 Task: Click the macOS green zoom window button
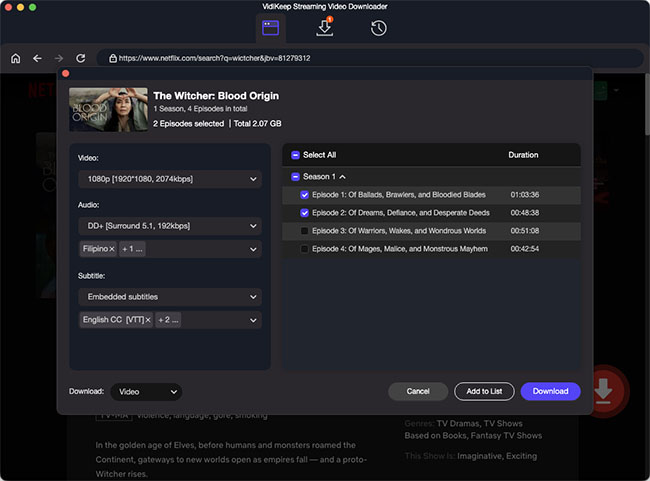pos(32,7)
